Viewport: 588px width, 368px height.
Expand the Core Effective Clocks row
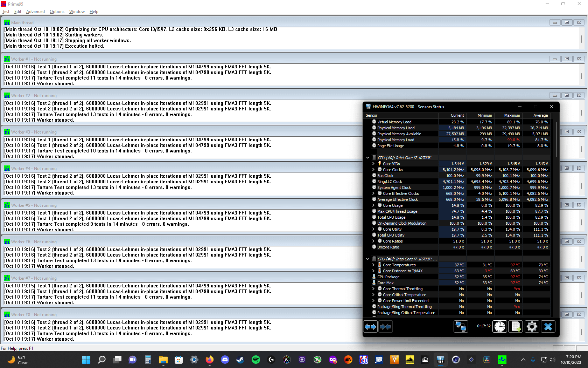pyautogui.click(x=373, y=193)
